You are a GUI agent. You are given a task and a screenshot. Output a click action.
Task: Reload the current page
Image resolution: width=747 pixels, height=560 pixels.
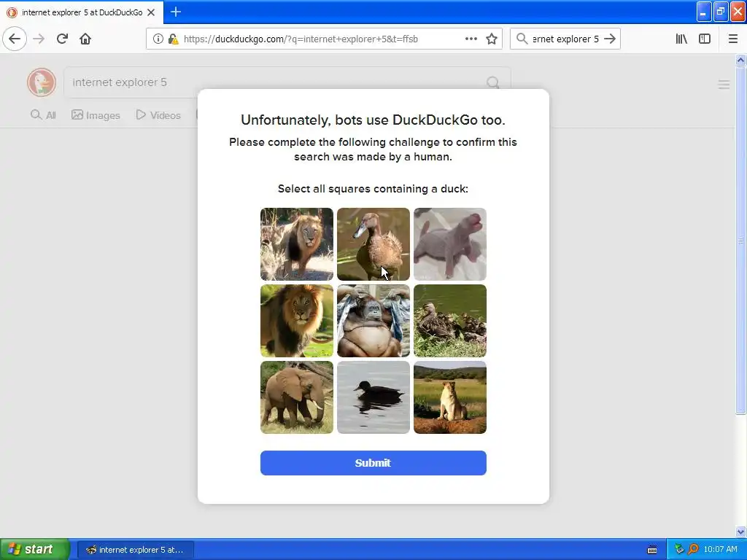click(x=62, y=39)
